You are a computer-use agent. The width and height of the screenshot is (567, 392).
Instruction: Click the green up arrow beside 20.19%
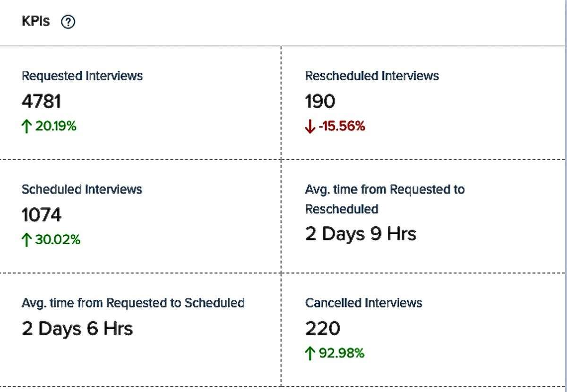tap(27, 126)
